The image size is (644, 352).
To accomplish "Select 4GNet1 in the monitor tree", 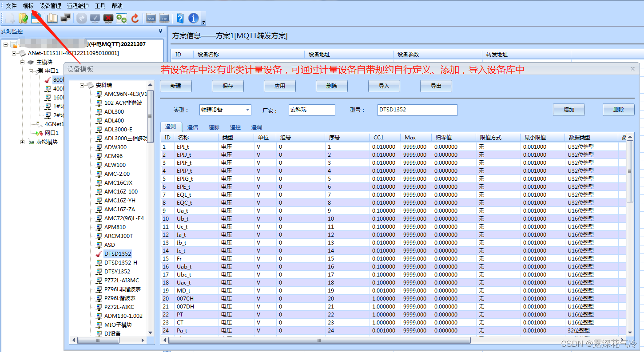I will [54, 124].
